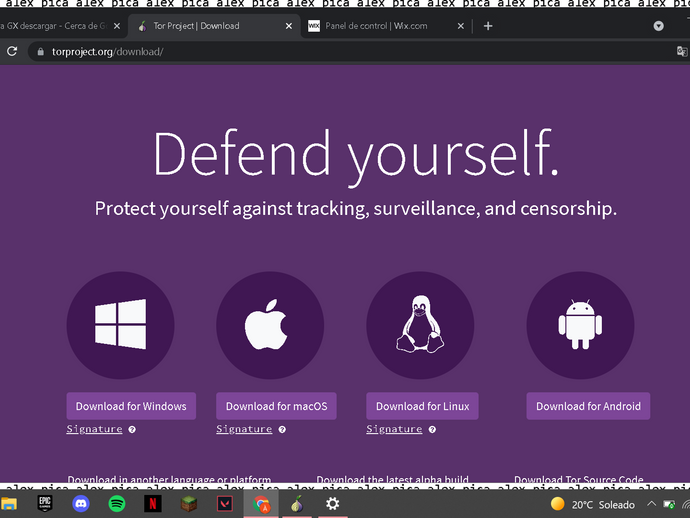Close the Tor Project Download tab
Screen dimensions: 690x518
[289, 26]
